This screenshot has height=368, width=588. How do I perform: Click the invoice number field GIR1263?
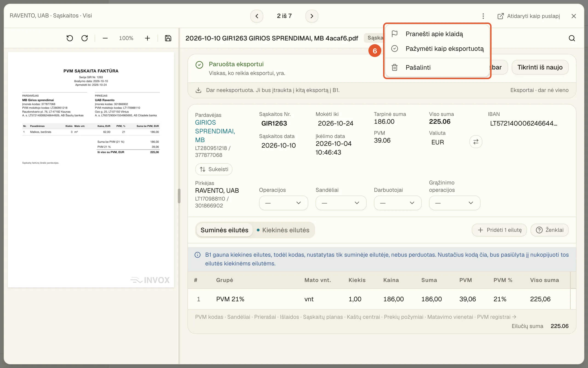[x=274, y=124]
